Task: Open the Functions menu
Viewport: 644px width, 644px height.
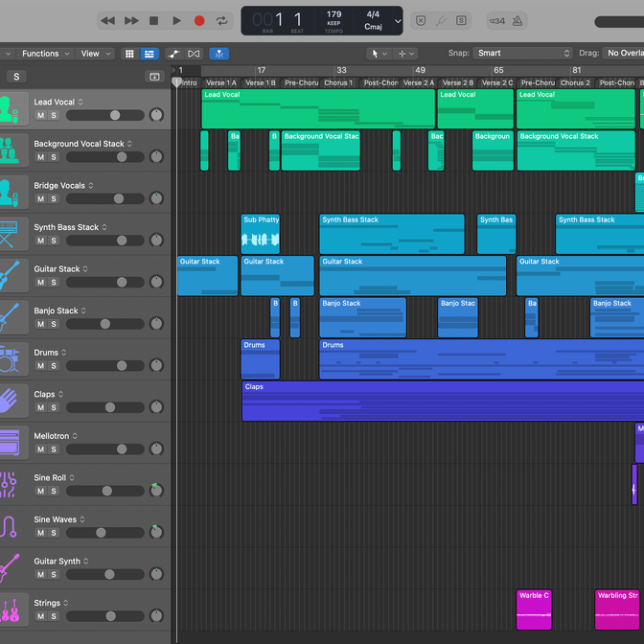Action: pyautogui.click(x=46, y=54)
